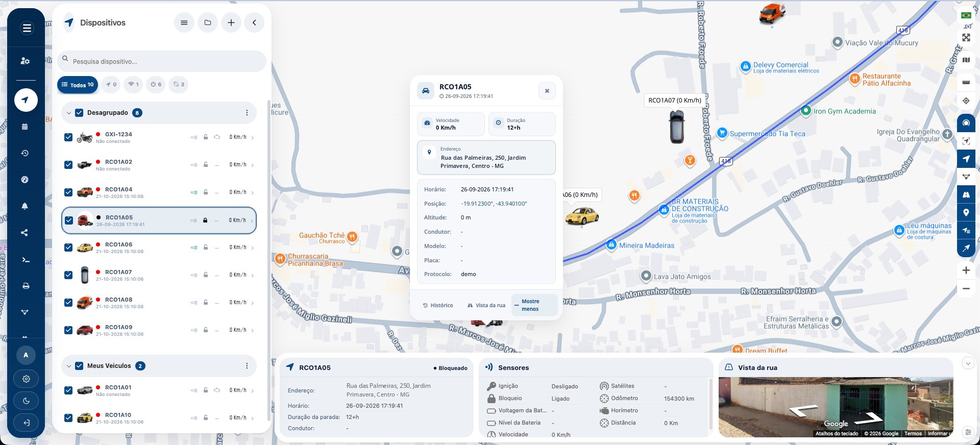
Task: Open the dashboard gauge icon in sidebar
Action: tap(25, 180)
